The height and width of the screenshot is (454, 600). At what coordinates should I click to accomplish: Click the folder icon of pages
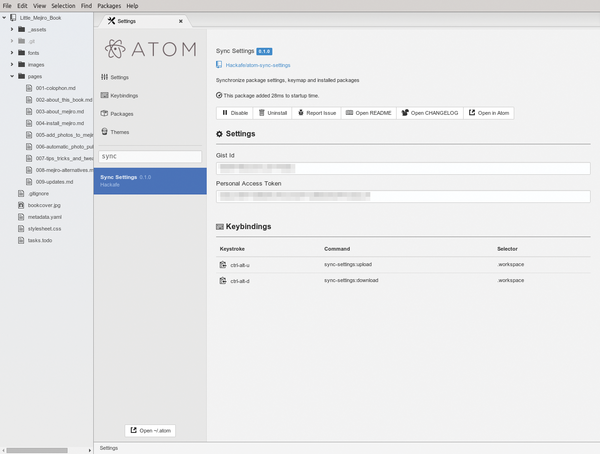(x=22, y=76)
